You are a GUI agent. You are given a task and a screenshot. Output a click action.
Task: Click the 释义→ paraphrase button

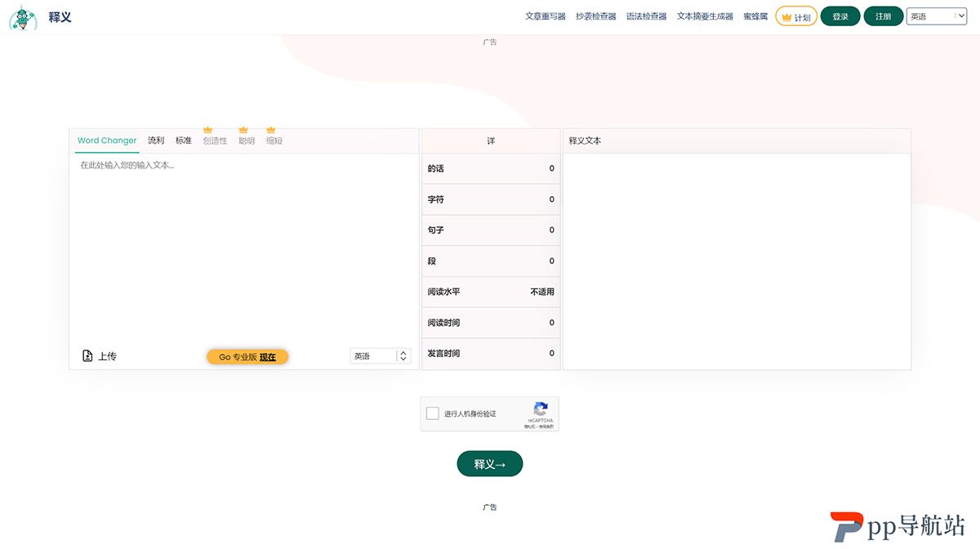coord(490,464)
